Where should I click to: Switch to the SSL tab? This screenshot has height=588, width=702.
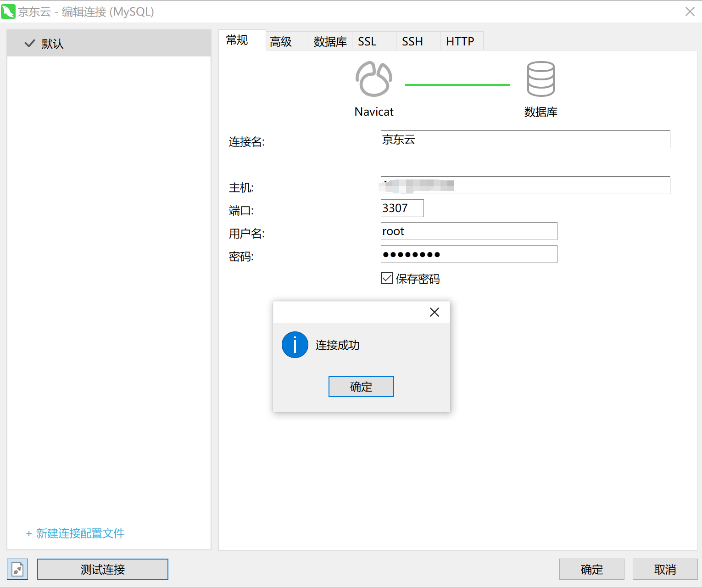point(367,42)
